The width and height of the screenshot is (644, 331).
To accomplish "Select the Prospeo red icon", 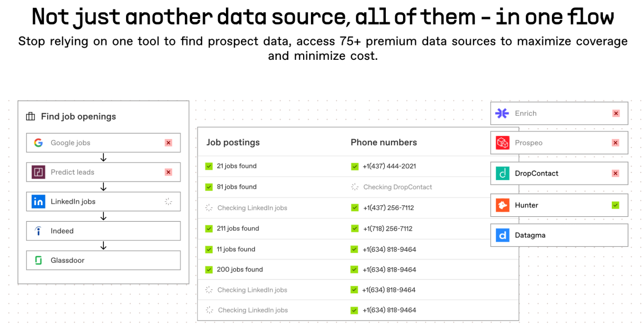I will click(502, 143).
